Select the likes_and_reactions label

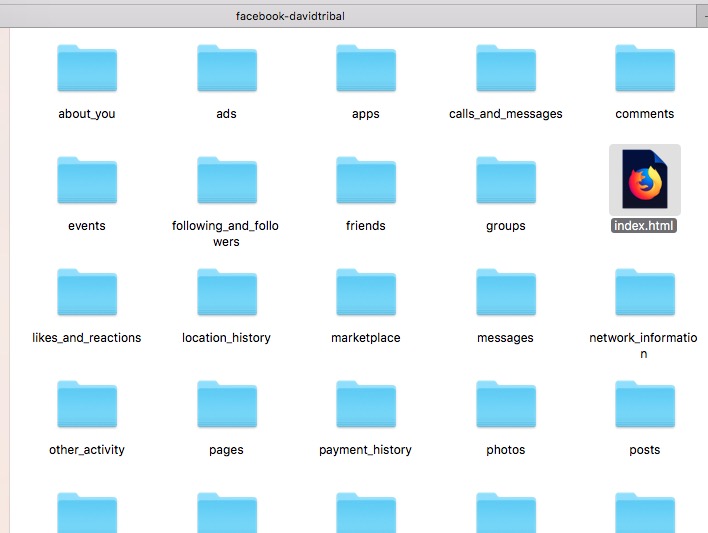point(87,338)
